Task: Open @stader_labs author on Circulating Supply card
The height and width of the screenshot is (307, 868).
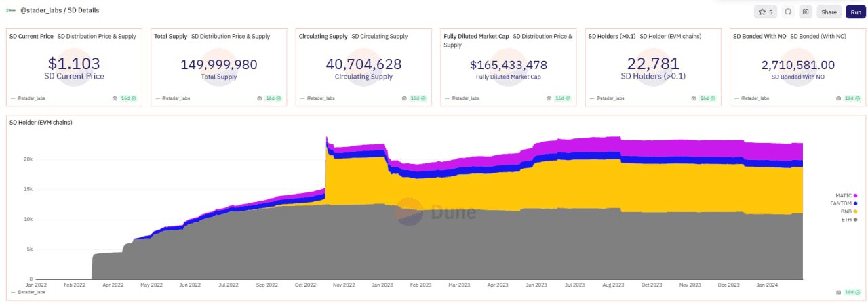Action: (321, 98)
